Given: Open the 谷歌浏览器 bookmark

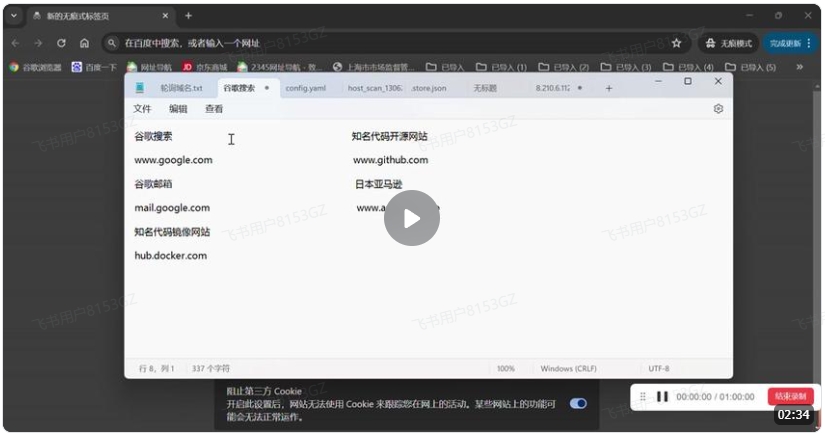Looking at the screenshot, I should (x=36, y=67).
